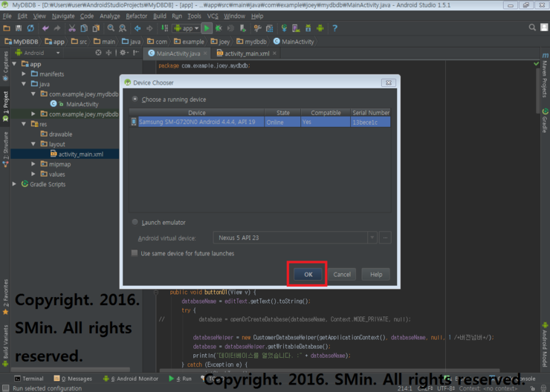Collapse the res folder node
Image resolution: width=550 pixels, height=392 pixels.
(24, 124)
